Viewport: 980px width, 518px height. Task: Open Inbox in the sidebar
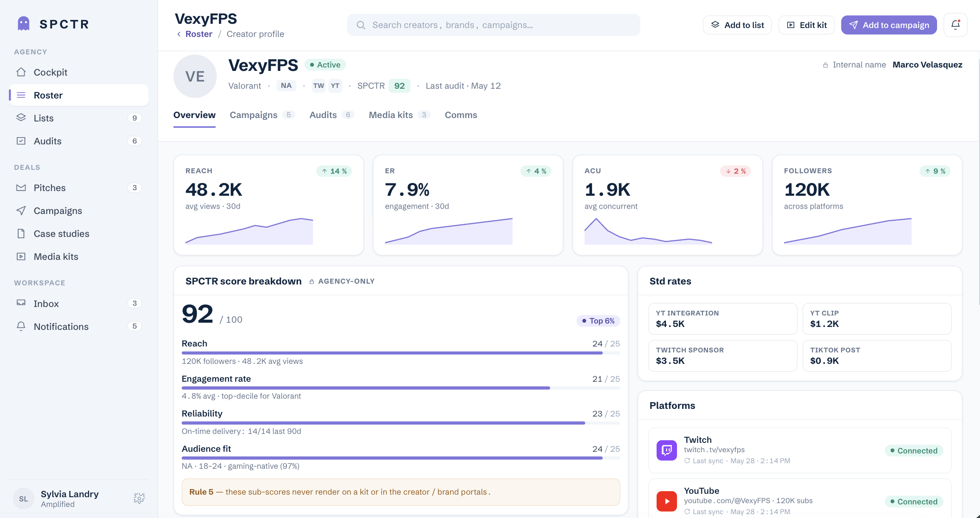[x=79, y=304]
